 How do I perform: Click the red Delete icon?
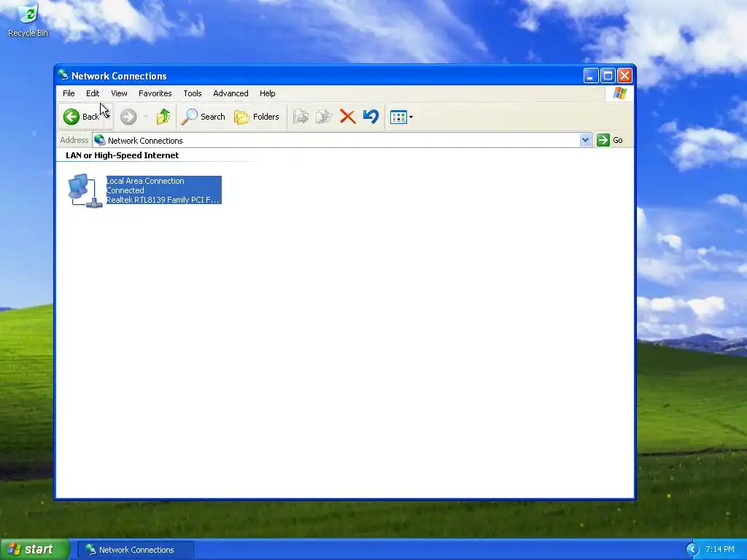point(348,117)
